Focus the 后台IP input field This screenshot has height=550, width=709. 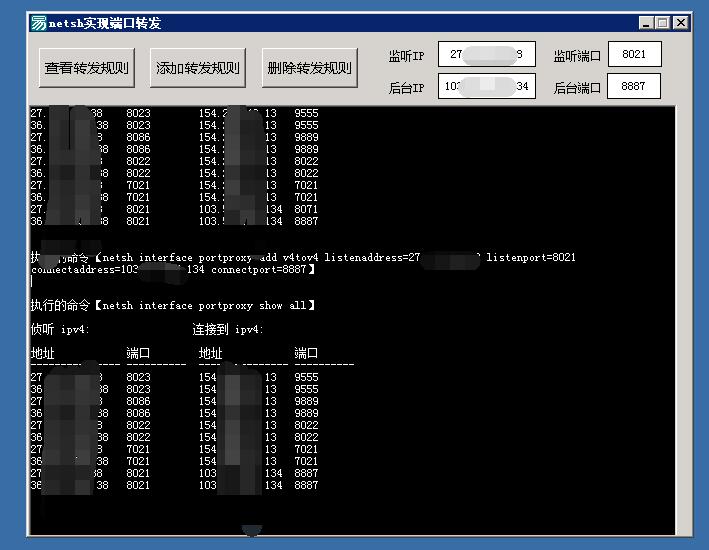point(487,86)
